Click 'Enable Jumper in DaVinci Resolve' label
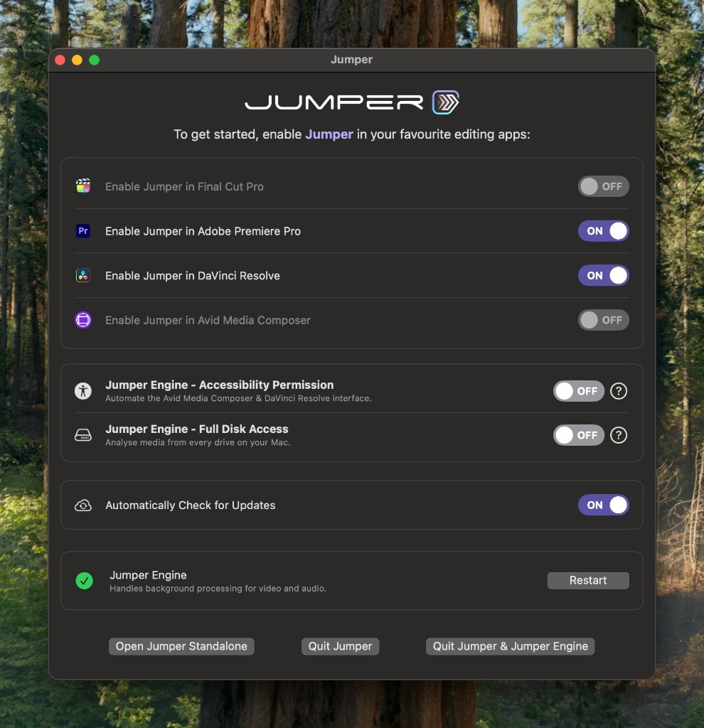Viewport: 704px width, 728px height. tap(193, 276)
